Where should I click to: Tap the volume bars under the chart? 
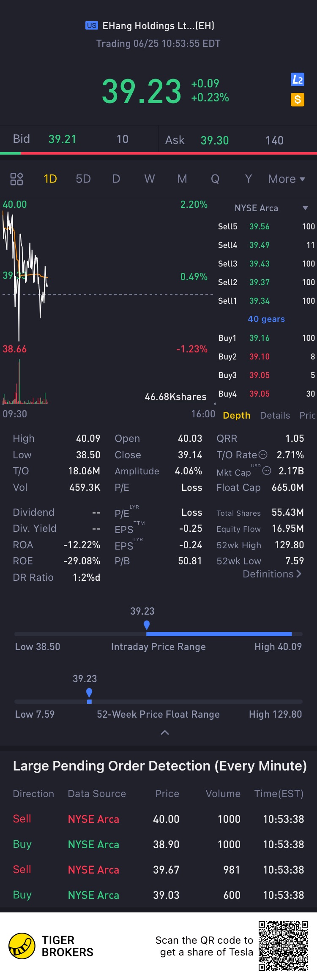(25, 382)
